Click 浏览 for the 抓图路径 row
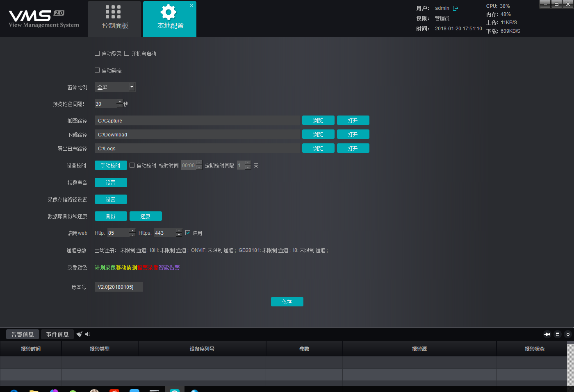The width and height of the screenshot is (574, 392). (318, 120)
